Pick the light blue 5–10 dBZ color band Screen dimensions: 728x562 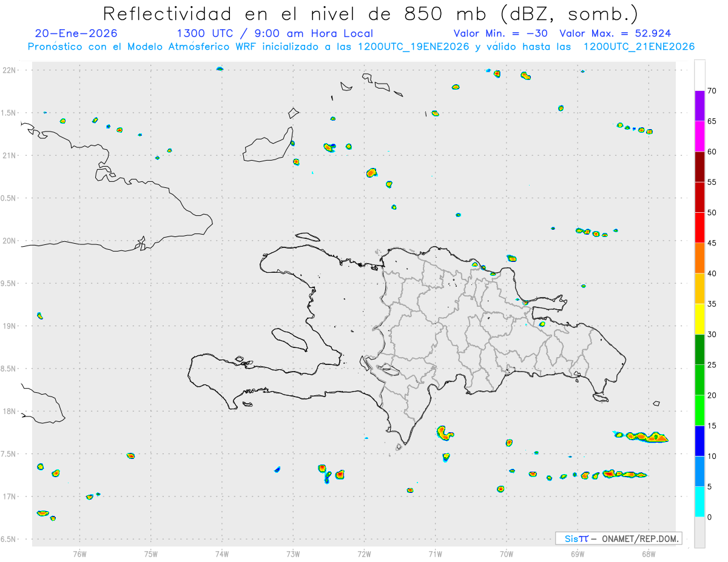coord(699,471)
